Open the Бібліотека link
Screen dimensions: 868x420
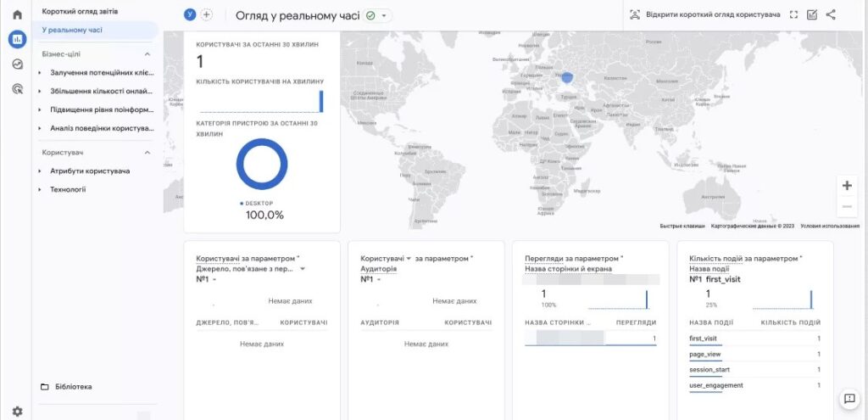[73, 387]
